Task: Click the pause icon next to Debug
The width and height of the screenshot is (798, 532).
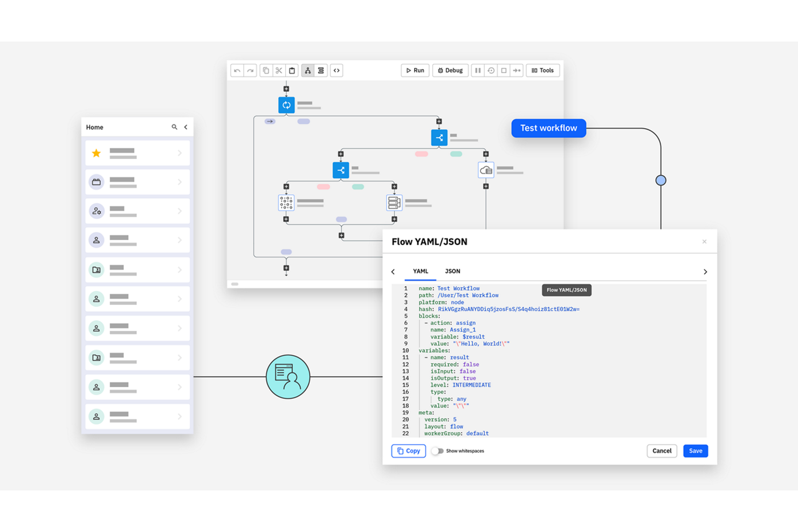Action: pyautogui.click(x=478, y=70)
